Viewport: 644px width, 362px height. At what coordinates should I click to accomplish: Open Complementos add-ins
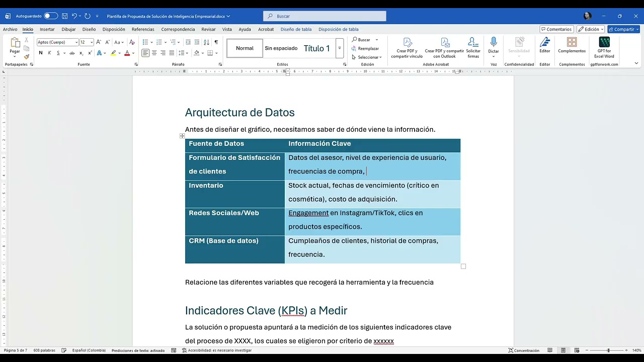(572, 45)
